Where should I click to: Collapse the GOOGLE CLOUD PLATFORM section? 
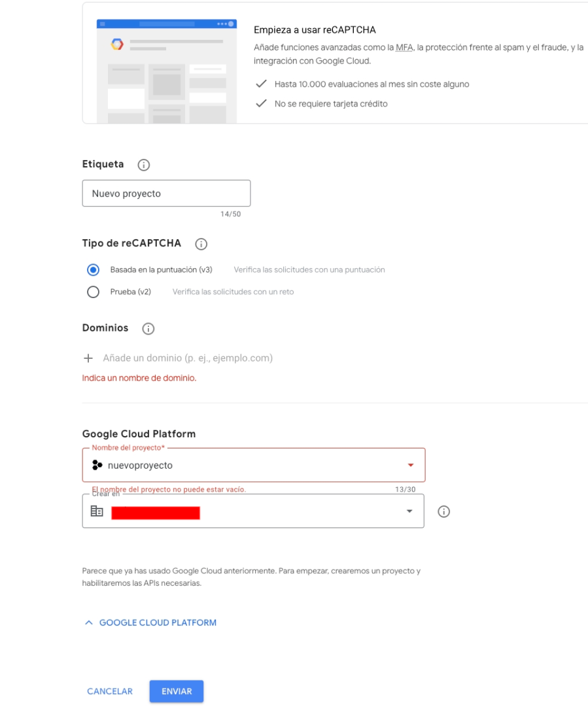coord(150,623)
